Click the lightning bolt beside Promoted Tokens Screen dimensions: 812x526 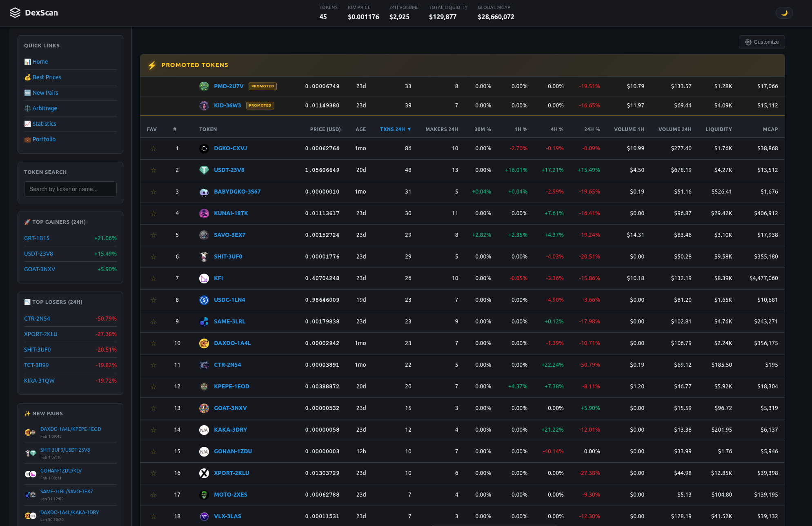pyautogui.click(x=152, y=65)
